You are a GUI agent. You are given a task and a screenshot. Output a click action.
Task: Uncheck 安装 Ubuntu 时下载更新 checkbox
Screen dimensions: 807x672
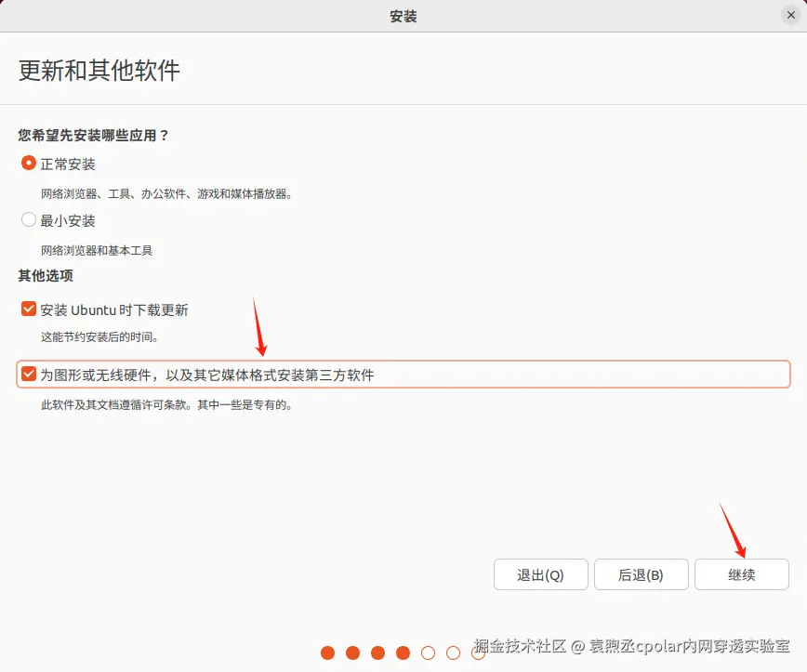point(28,310)
